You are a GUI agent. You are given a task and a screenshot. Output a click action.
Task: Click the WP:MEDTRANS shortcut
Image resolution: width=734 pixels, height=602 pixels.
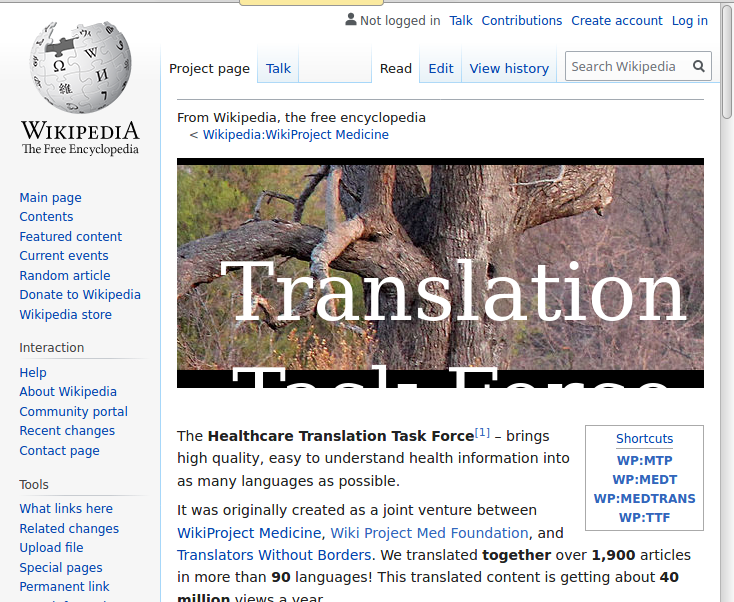click(x=644, y=499)
